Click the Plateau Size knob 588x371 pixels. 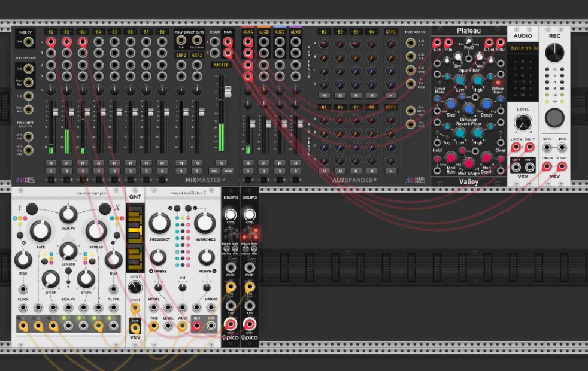point(450,105)
